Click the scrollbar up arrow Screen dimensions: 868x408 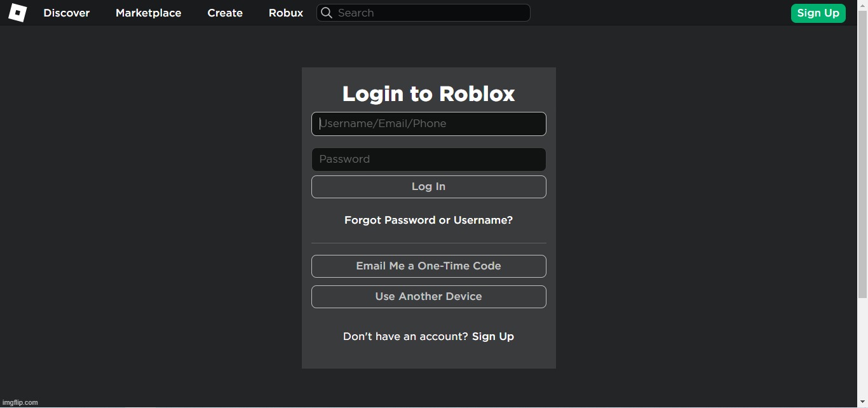point(862,4)
